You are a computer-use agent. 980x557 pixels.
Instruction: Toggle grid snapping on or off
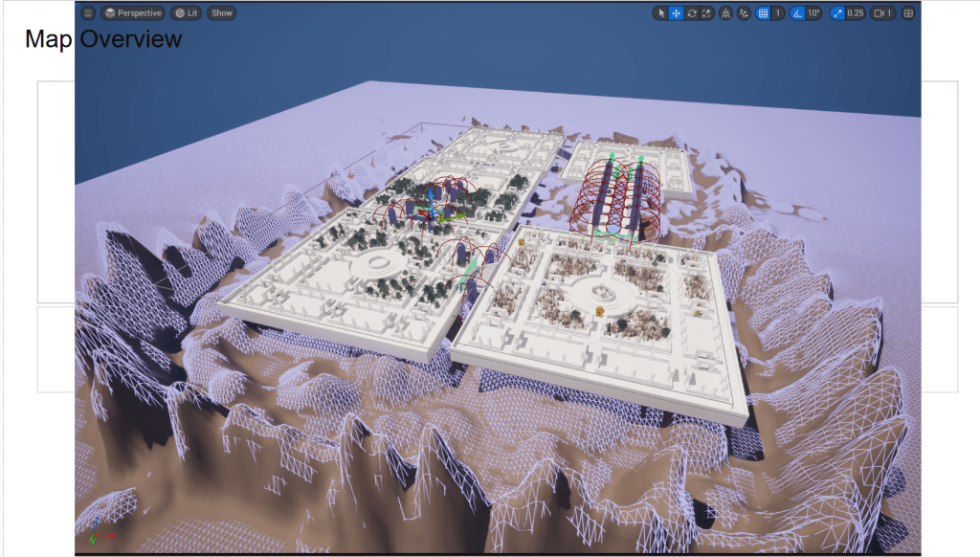click(x=763, y=13)
